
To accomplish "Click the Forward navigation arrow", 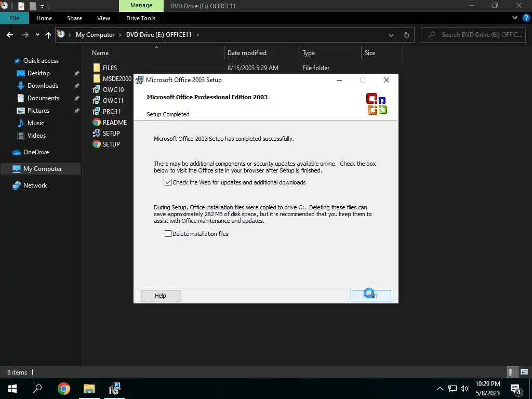I will click(x=25, y=35).
